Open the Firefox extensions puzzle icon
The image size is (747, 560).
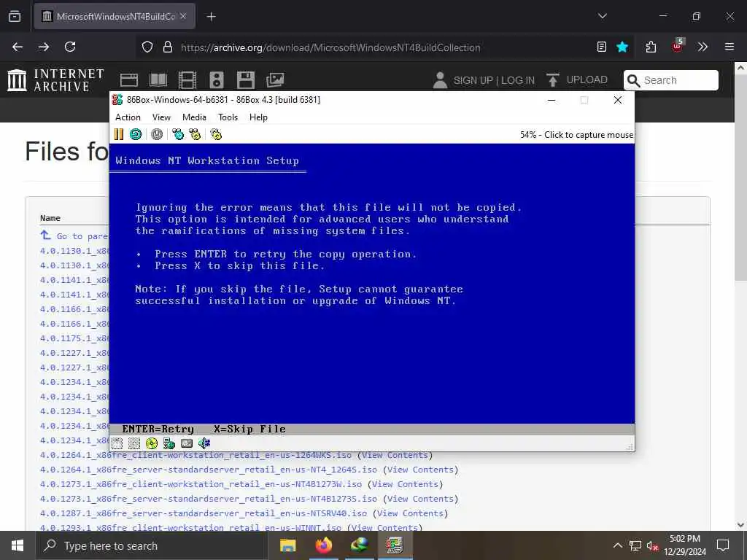tap(651, 47)
